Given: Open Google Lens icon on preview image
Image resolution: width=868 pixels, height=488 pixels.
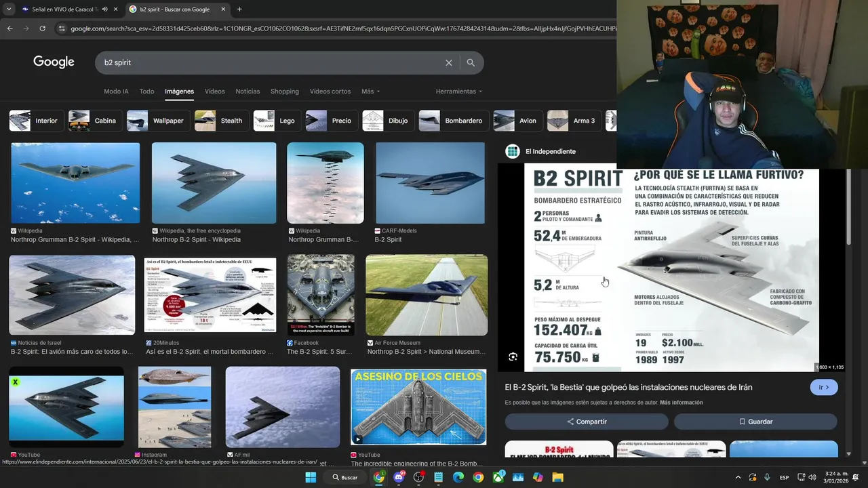Looking at the screenshot, I should click(x=513, y=357).
